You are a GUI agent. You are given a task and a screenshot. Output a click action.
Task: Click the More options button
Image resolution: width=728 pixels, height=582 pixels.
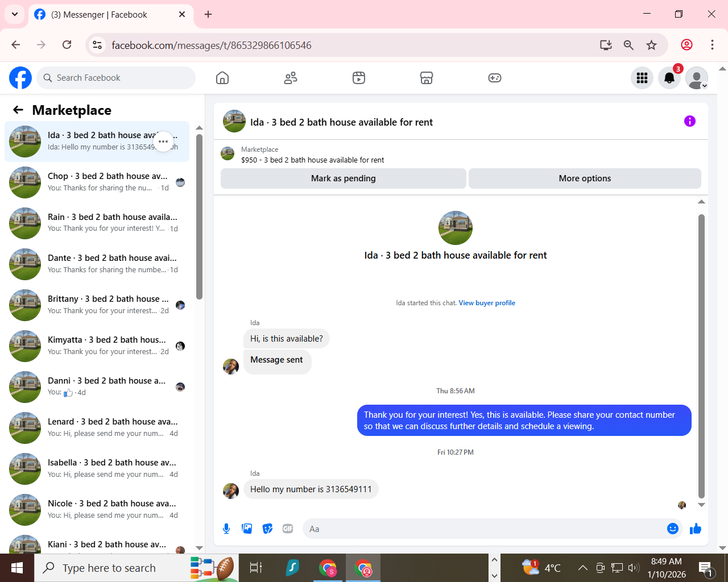[585, 178]
